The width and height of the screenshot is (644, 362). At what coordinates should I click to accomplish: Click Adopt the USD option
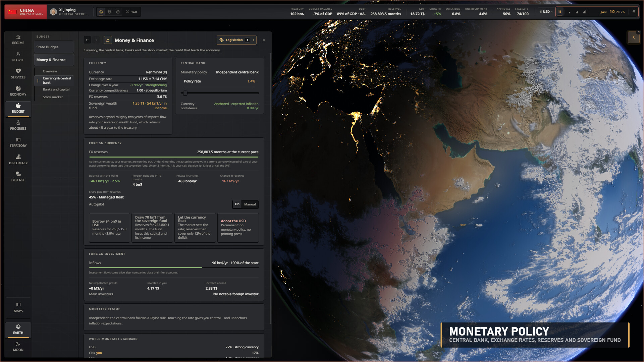[x=238, y=228]
